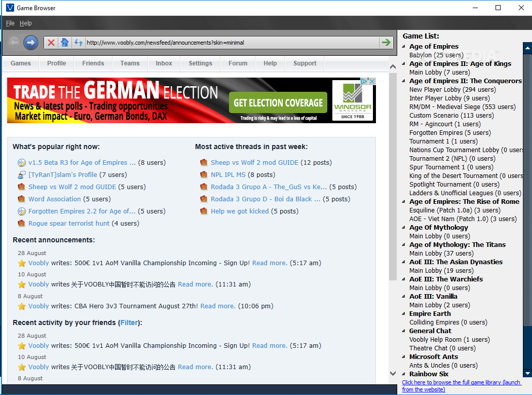The image size is (532, 395).
Task: Open the Friends tab
Action: pos(93,63)
